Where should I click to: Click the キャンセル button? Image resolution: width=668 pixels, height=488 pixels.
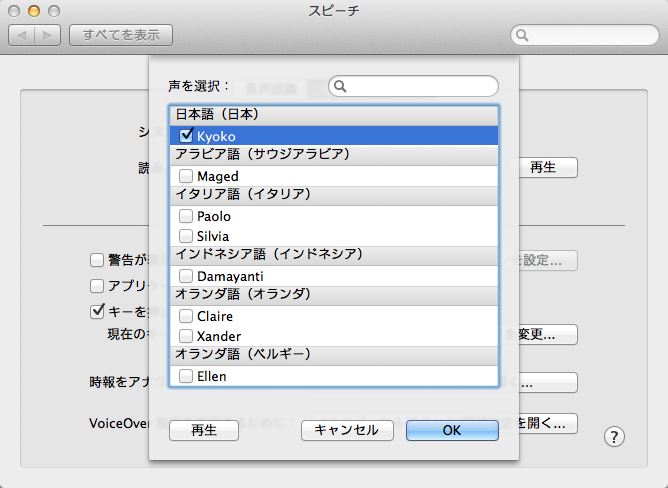[347, 430]
